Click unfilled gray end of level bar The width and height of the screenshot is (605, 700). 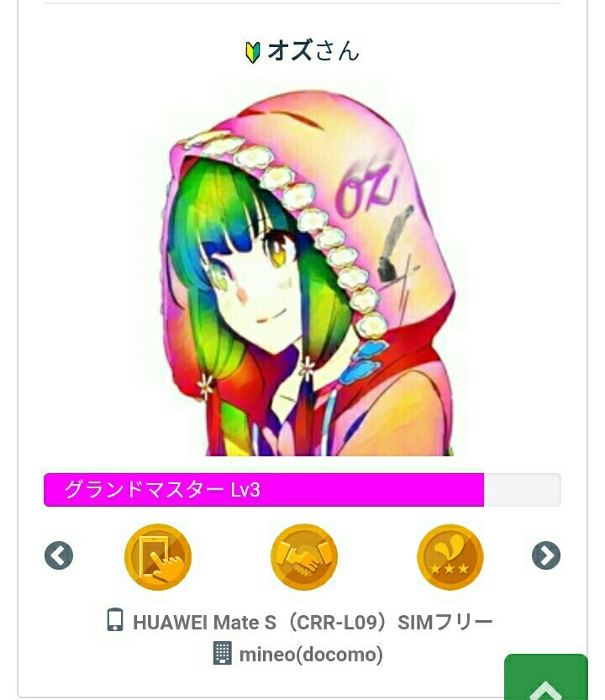click(523, 490)
